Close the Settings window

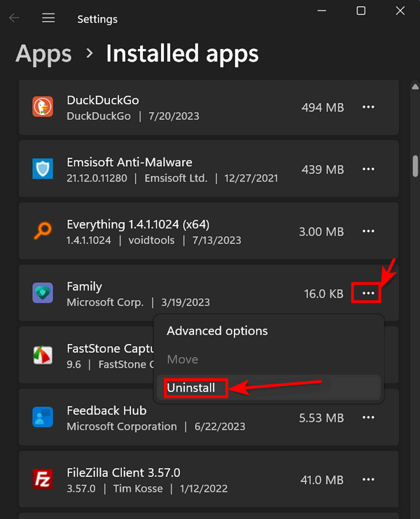click(400, 11)
